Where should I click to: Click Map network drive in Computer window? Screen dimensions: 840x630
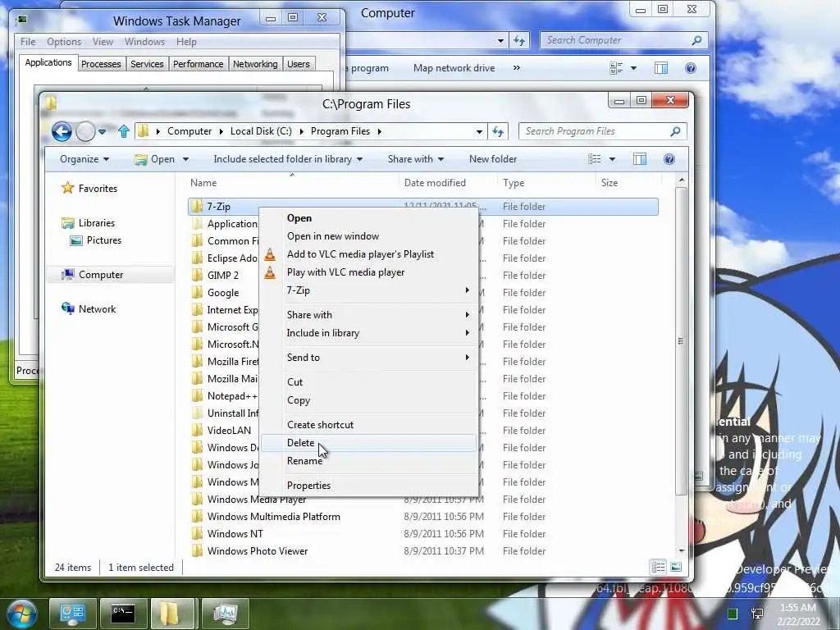tap(454, 68)
